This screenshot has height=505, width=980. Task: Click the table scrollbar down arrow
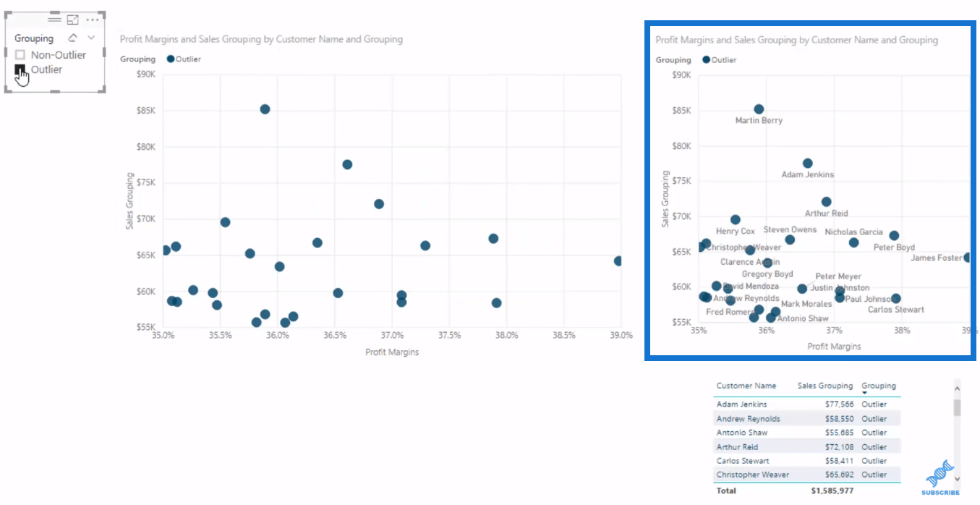click(957, 479)
